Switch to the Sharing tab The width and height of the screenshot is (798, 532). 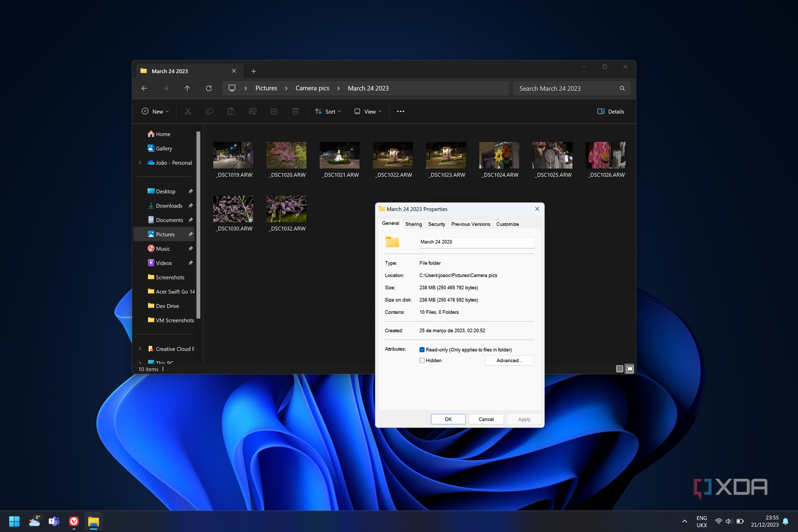tap(413, 224)
